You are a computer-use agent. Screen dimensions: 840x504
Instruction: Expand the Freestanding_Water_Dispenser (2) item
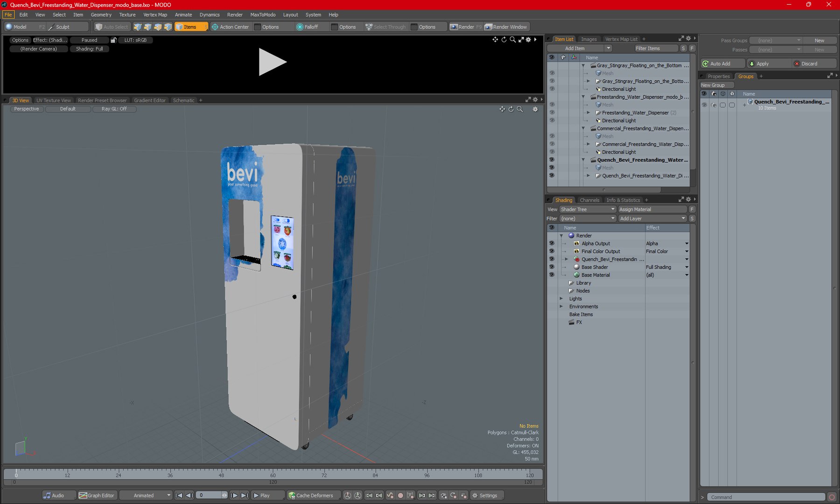click(x=588, y=112)
